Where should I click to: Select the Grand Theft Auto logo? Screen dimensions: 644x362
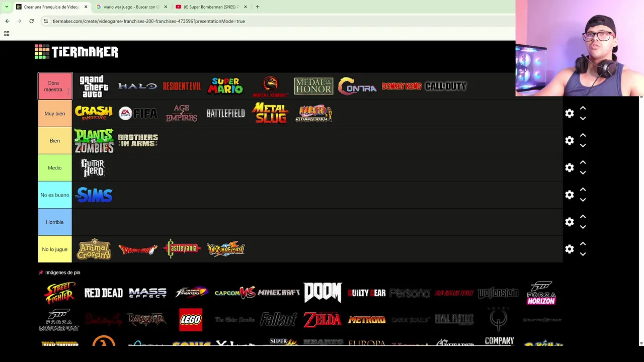pos(94,86)
